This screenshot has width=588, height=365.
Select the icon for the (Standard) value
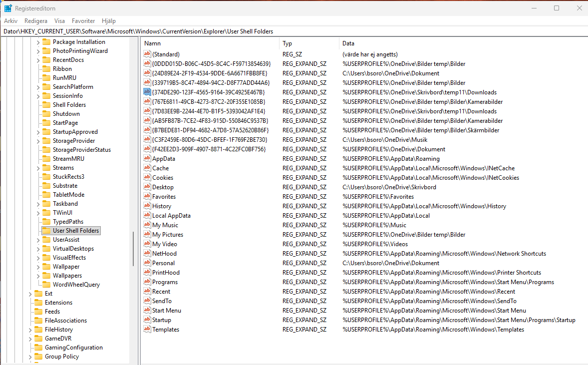point(147,54)
